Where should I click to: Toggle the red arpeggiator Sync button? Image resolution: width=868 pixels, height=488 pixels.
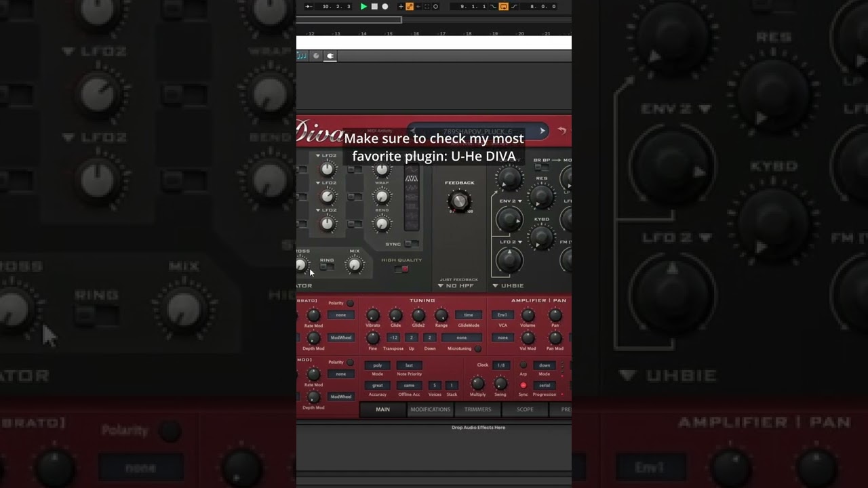[x=523, y=385]
